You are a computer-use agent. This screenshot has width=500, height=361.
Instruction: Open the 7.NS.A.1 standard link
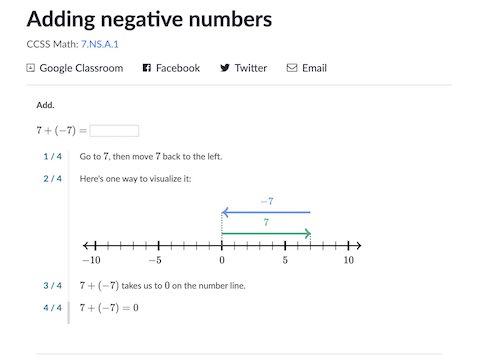100,44
